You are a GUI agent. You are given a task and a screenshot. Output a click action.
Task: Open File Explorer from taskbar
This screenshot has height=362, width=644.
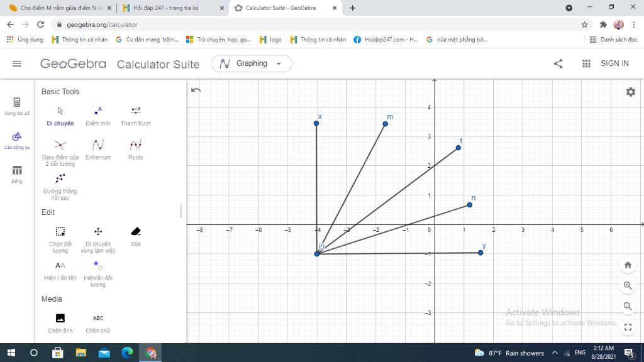[x=81, y=353]
